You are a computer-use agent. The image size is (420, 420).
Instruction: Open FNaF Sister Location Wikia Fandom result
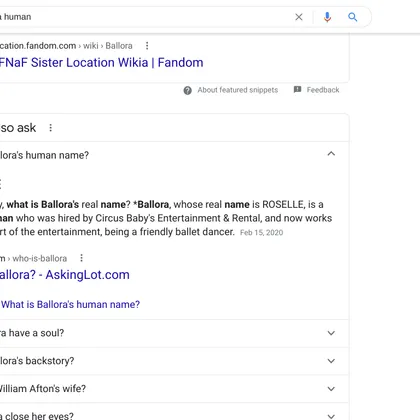(x=101, y=63)
